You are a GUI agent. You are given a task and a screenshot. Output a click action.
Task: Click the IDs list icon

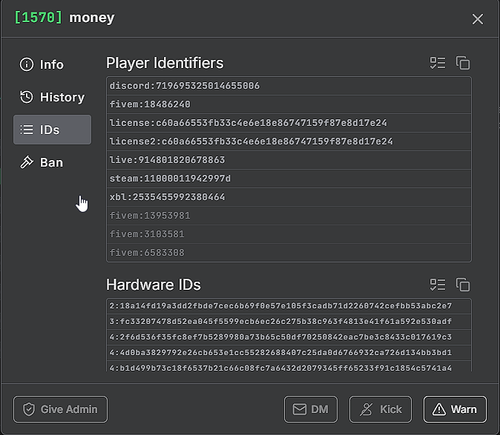coord(27,130)
